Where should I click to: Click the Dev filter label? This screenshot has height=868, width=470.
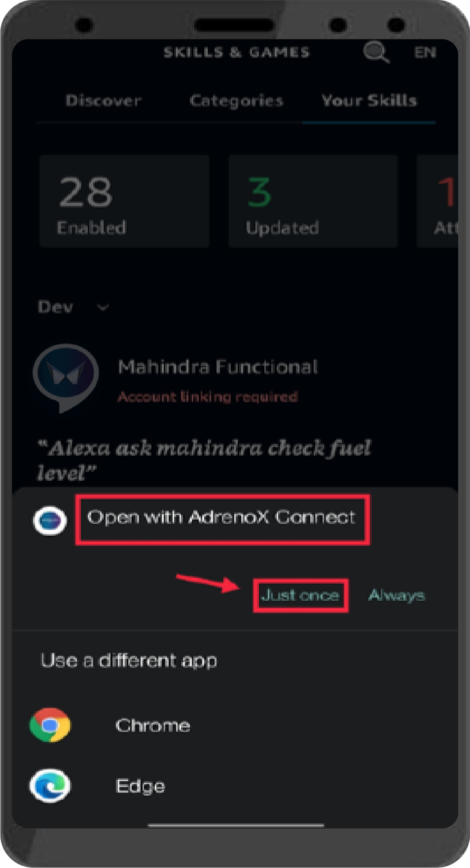(x=56, y=307)
